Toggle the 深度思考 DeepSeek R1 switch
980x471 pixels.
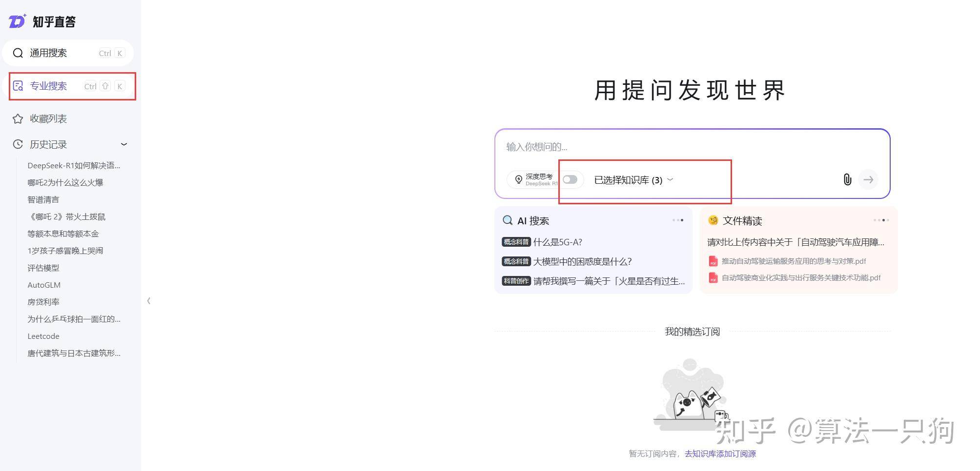(570, 179)
